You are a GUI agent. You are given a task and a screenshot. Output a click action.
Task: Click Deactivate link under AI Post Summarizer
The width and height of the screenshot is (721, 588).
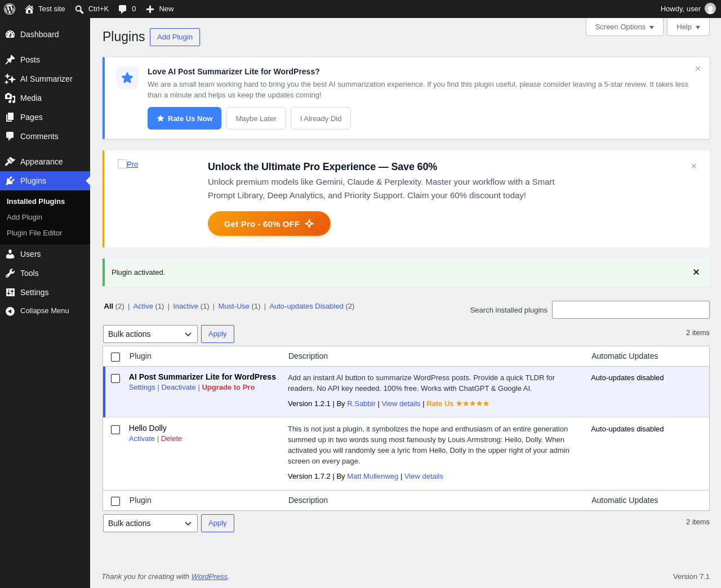pyautogui.click(x=179, y=387)
